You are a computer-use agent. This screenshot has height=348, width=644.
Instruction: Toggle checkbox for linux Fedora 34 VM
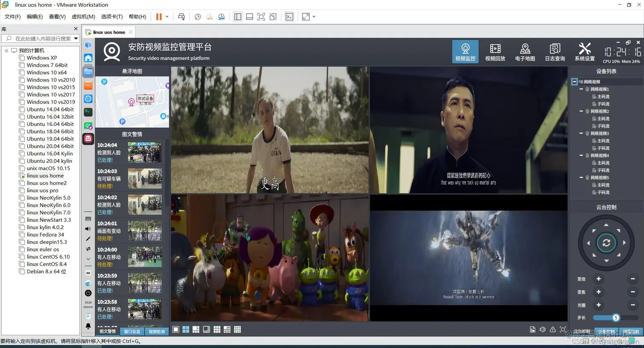pos(22,234)
